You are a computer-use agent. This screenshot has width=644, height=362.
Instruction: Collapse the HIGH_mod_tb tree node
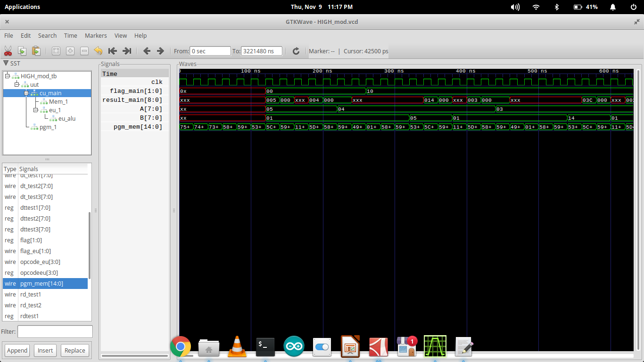point(7,75)
